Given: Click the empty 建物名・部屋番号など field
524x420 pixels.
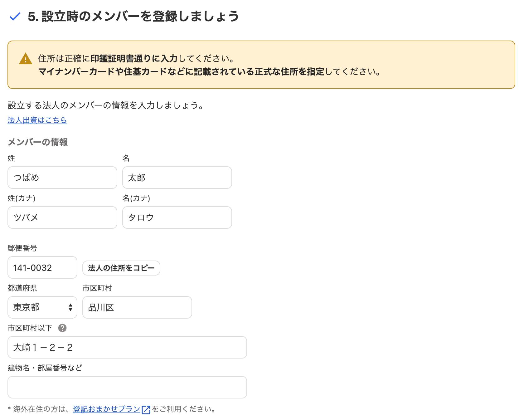Looking at the screenshot, I should 127,387.
